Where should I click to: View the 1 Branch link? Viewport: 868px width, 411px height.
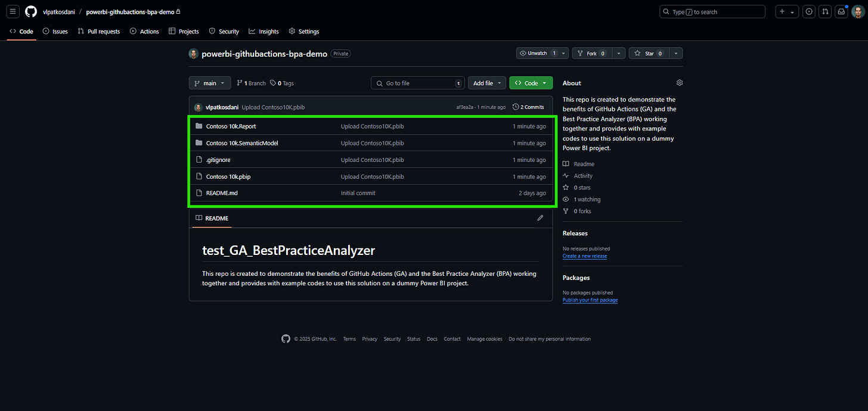click(x=251, y=83)
